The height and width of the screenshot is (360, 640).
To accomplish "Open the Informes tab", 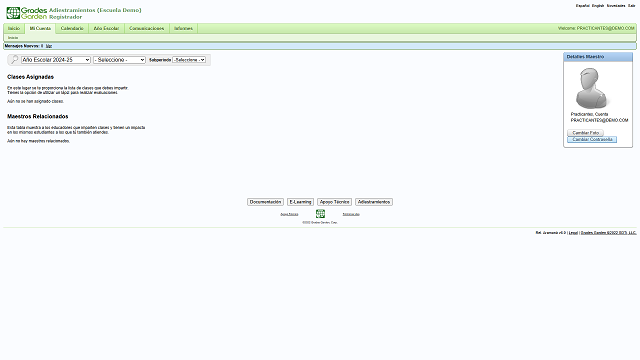I will [183, 28].
